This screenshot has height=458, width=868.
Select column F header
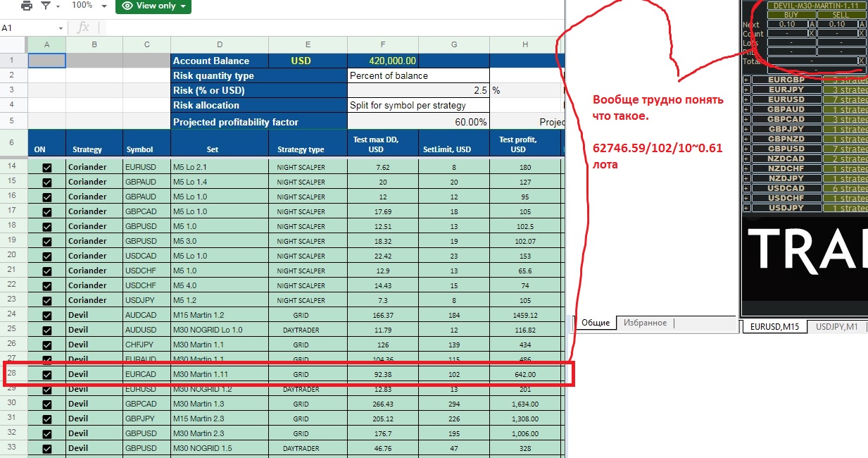click(x=383, y=44)
